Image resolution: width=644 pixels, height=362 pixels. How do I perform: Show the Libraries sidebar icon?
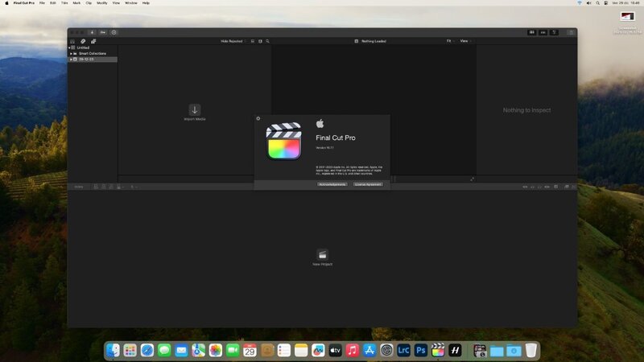[72, 42]
